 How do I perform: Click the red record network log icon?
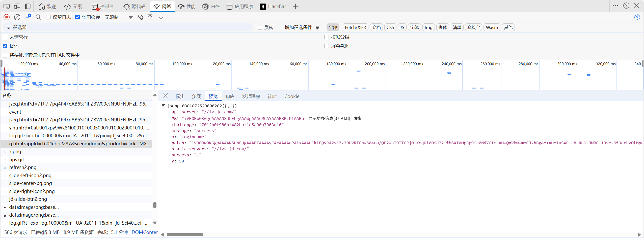click(7, 17)
